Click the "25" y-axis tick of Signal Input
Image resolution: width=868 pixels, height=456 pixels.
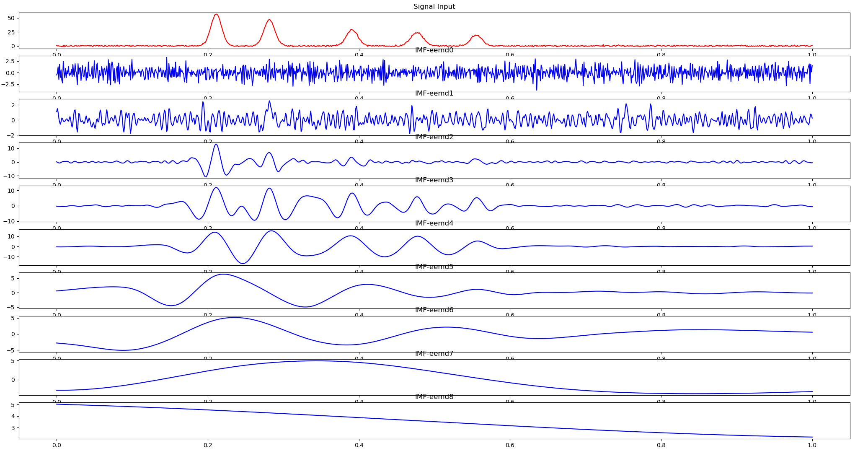pos(11,32)
